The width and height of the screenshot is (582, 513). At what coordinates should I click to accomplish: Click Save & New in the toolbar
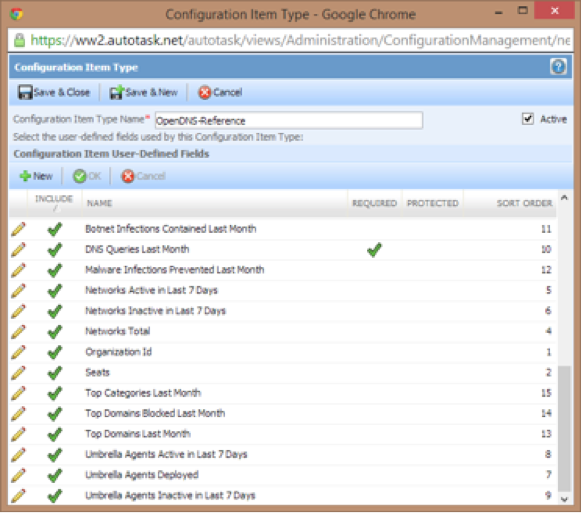144,92
